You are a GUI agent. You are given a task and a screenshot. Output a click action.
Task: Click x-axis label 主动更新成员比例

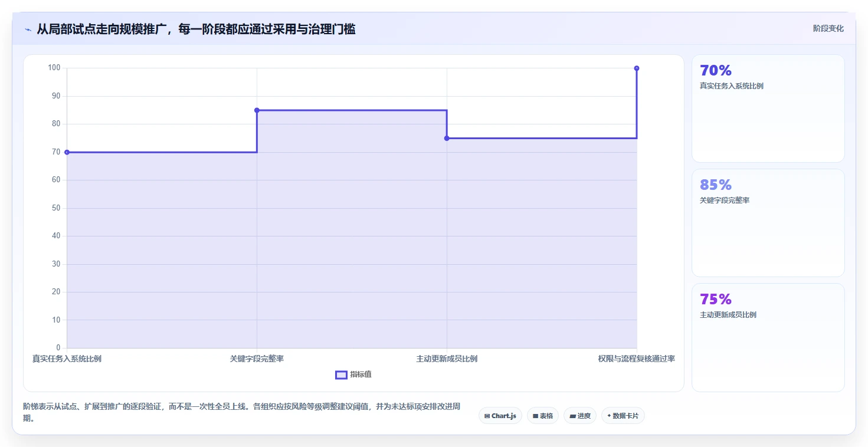(447, 359)
